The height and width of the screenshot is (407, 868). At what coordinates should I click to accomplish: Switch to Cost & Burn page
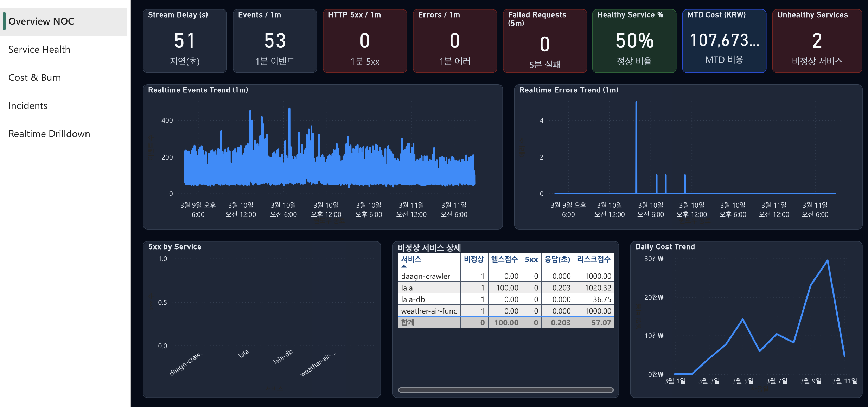click(x=35, y=78)
